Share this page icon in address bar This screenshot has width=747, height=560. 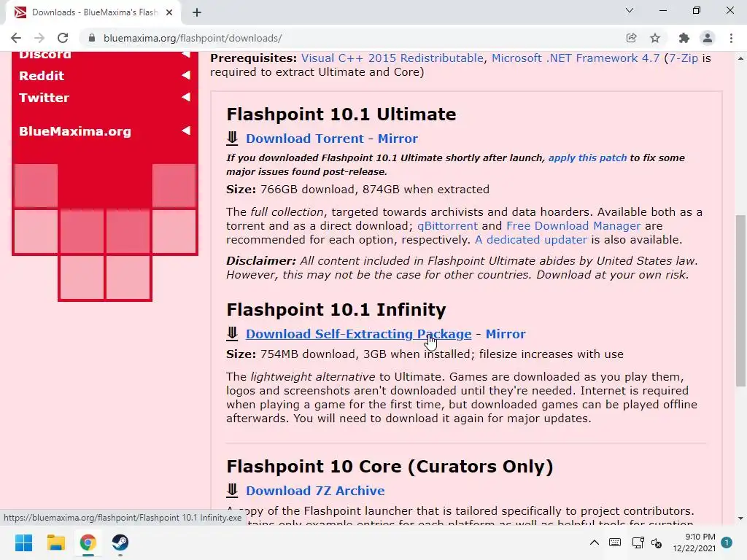tap(631, 38)
